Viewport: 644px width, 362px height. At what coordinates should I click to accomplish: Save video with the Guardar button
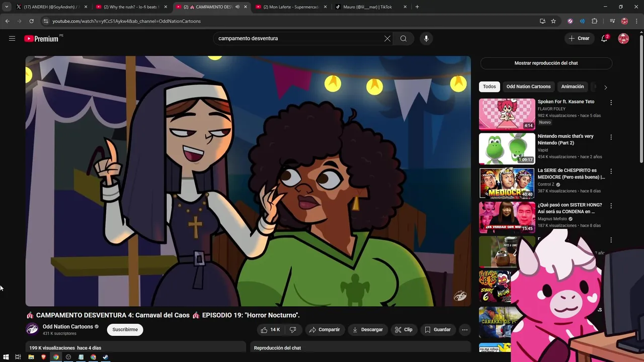[438, 330]
